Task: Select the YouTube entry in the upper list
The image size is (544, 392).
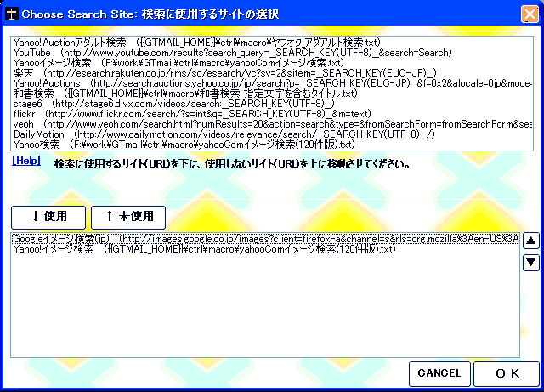Action: (272, 53)
